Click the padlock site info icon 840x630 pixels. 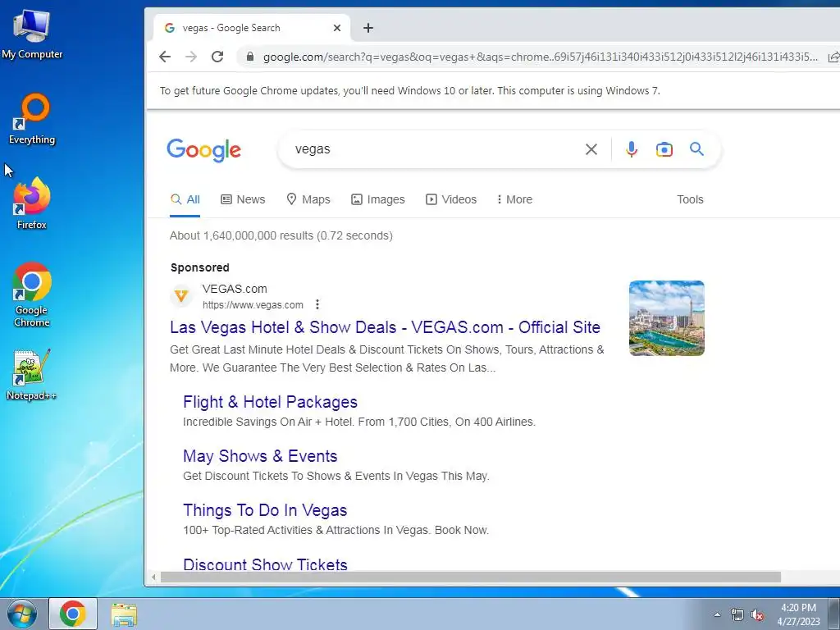[249, 57]
